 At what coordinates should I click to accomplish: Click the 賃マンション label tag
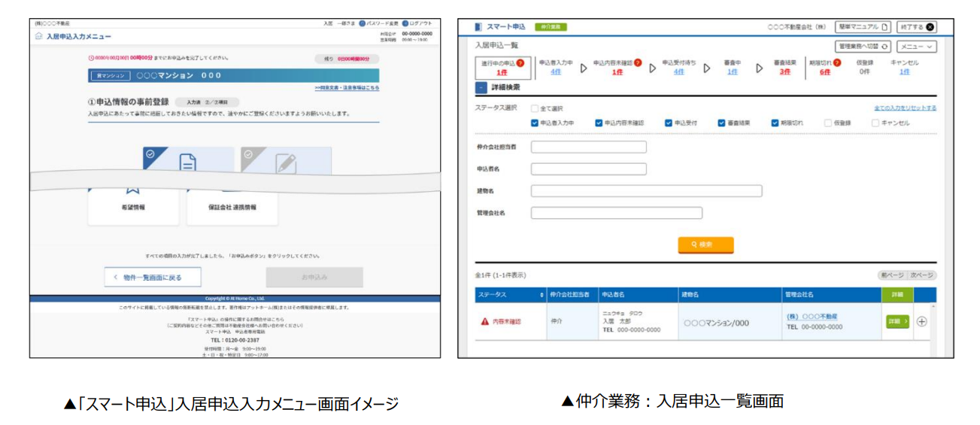click(x=110, y=76)
